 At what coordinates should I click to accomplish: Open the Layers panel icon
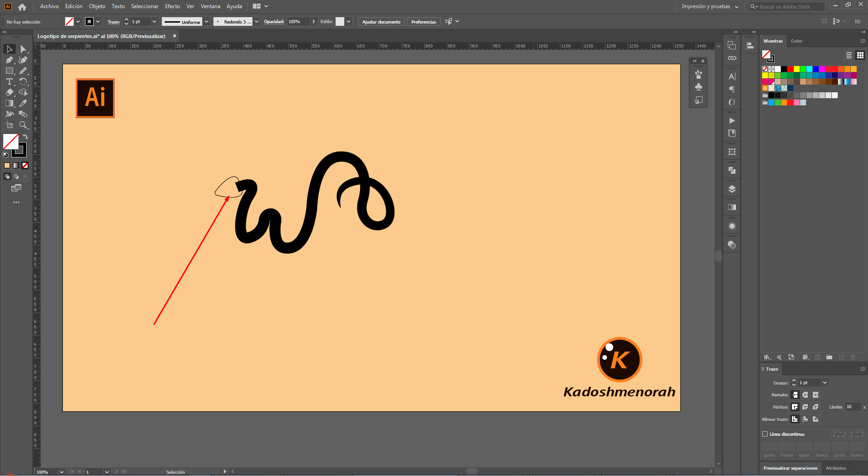(732, 189)
